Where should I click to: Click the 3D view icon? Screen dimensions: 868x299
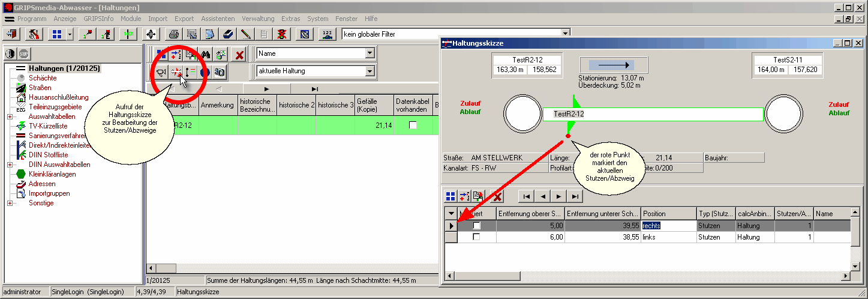tap(220, 72)
